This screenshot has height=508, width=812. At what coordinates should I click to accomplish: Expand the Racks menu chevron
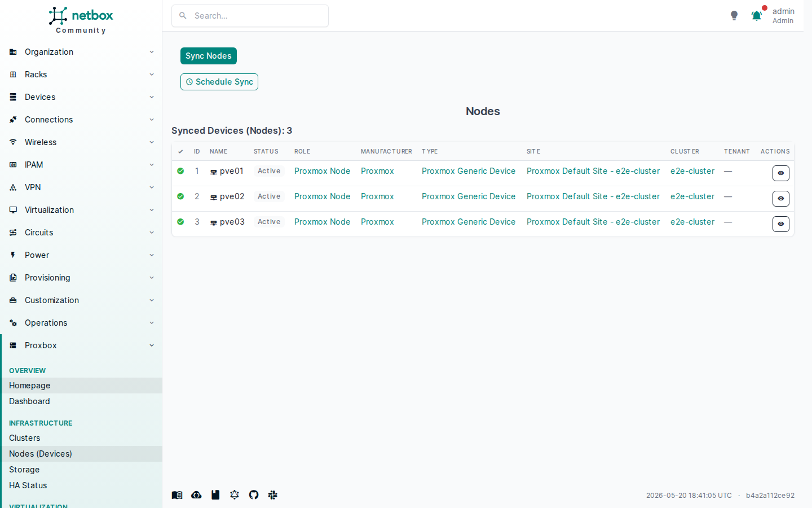(x=152, y=75)
